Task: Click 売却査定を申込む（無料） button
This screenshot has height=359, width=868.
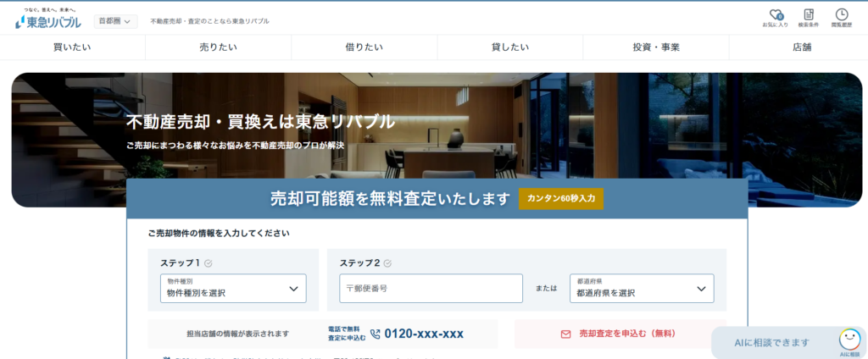Action: [620, 334]
